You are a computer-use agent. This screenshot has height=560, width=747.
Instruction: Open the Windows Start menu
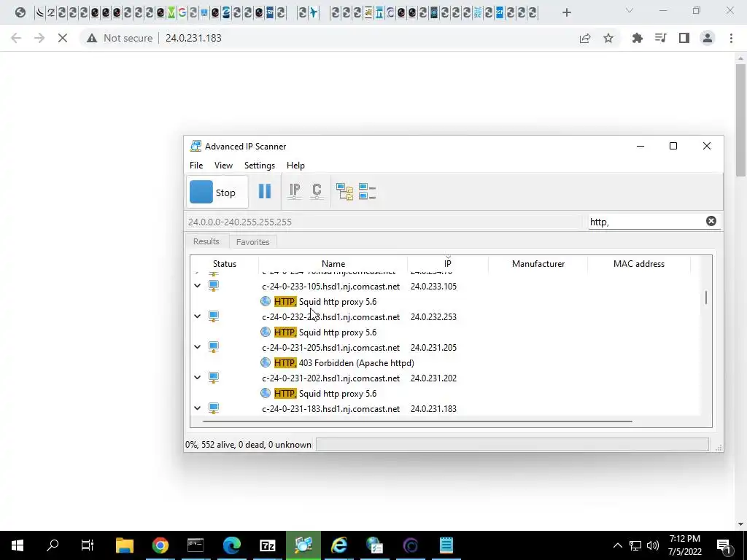coord(18,545)
